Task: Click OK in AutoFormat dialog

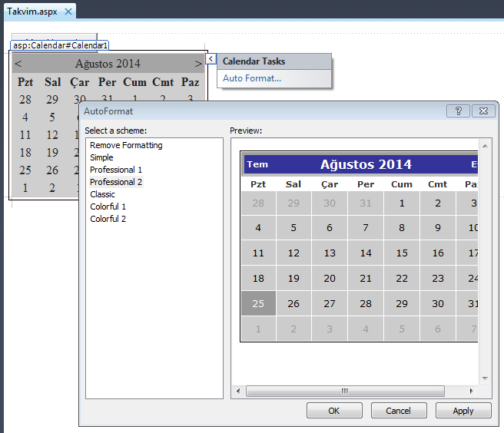Action: point(334,411)
